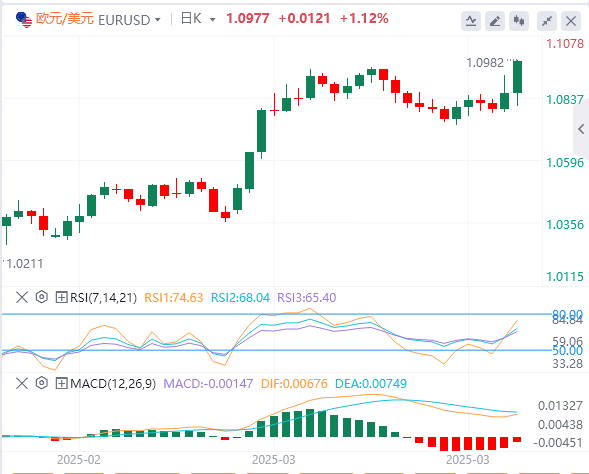Expand the MACD panel plus icon
589x474 pixels.
pyautogui.click(x=61, y=383)
